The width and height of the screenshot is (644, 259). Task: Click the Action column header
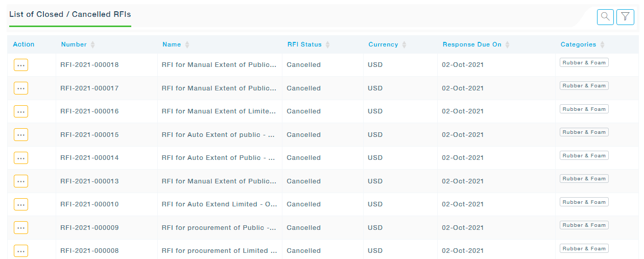click(23, 44)
